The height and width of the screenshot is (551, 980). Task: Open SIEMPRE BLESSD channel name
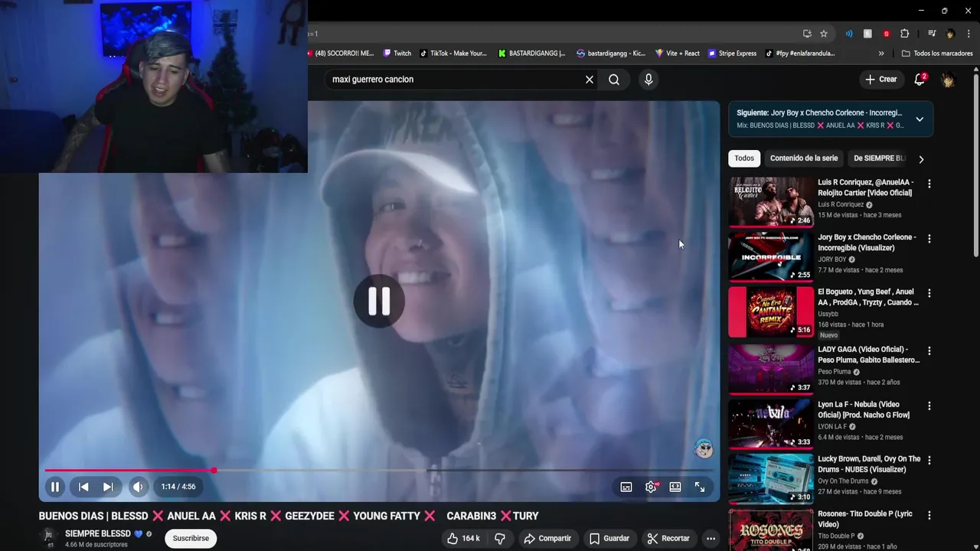pos(98,533)
